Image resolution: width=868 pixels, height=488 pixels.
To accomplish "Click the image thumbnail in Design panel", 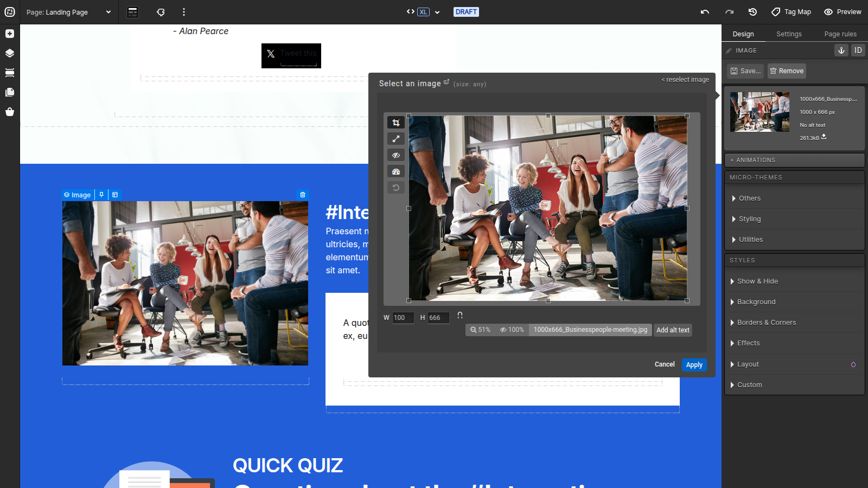I will point(759,112).
